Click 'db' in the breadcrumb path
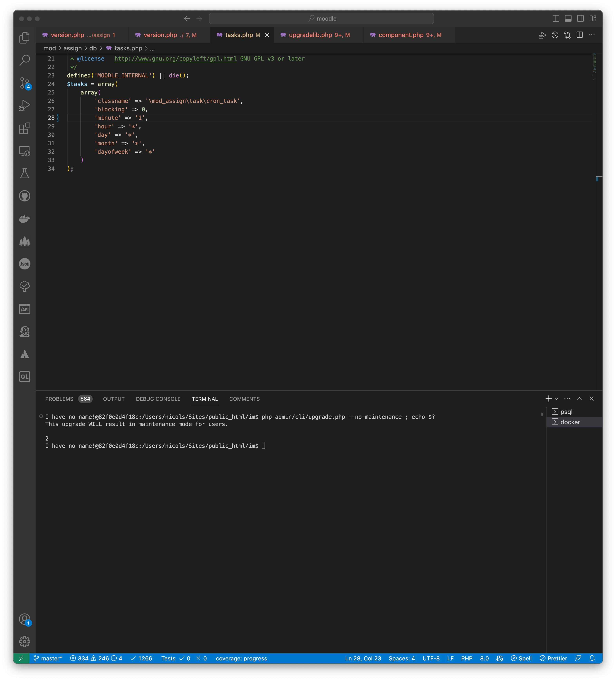The width and height of the screenshot is (616, 680). tap(93, 48)
